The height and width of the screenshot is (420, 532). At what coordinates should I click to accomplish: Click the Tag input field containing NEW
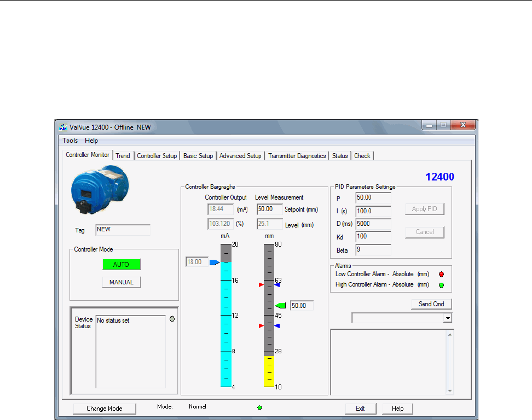click(123, 230)
